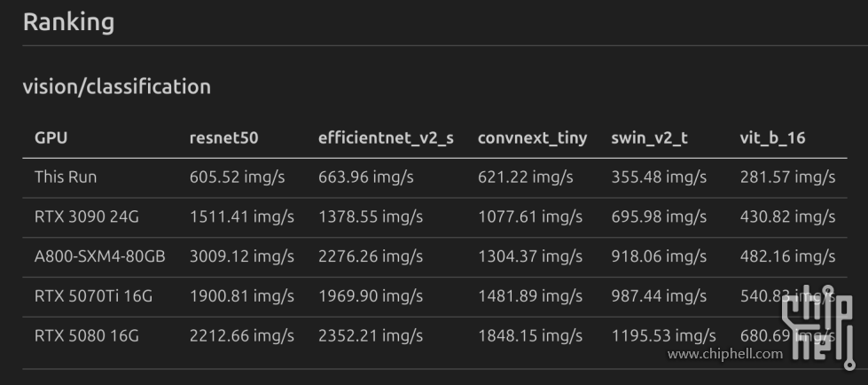The height and width of the screenshot is (385, 868).
Task: Click the resnet50 column header
Action: pos(223,138)
